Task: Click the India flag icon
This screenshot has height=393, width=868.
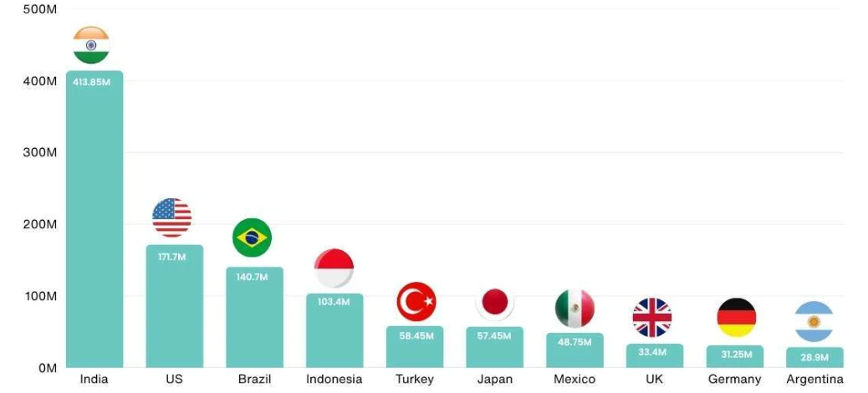Action: pos(91,45)
